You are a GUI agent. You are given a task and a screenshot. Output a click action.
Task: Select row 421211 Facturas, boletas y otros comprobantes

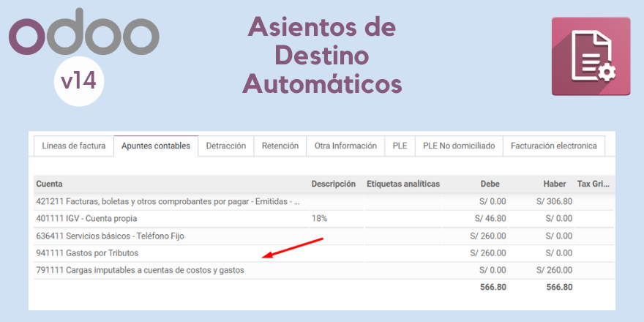[323, 202]
